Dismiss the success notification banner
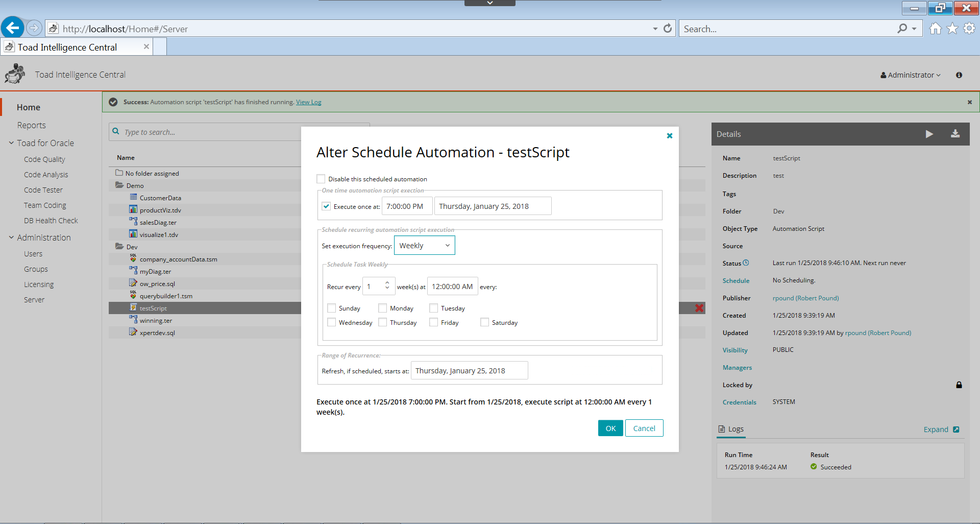 969,102
